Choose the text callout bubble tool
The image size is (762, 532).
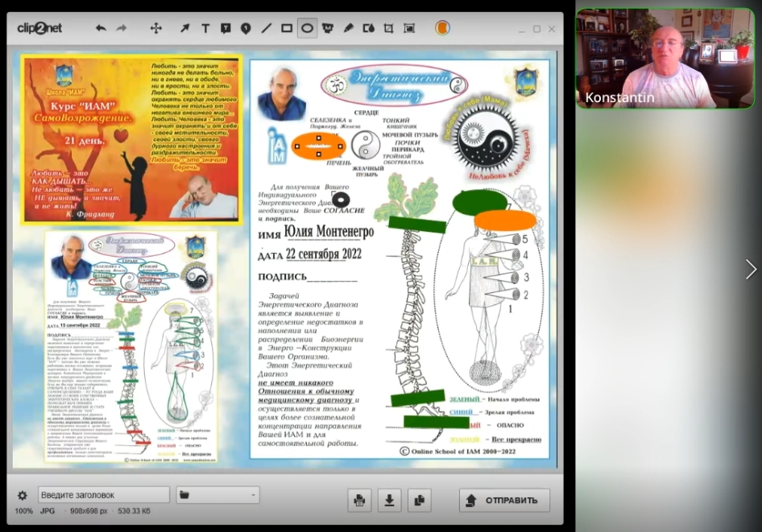(226, 28)
